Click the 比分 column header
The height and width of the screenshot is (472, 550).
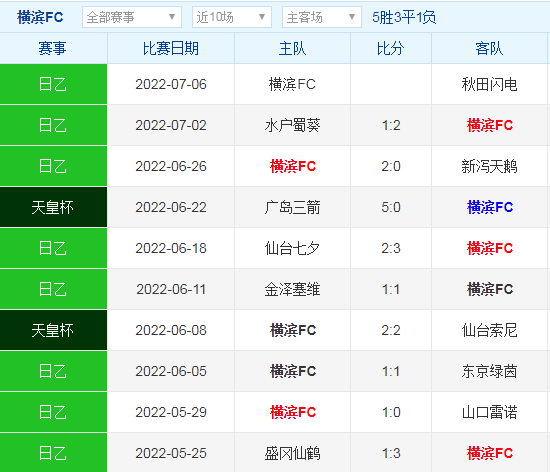391,48
